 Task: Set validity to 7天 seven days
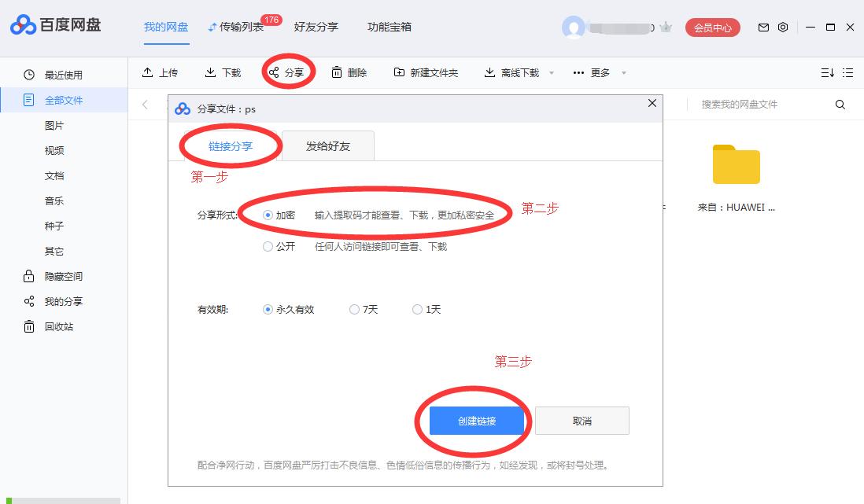tap(355, 309)
